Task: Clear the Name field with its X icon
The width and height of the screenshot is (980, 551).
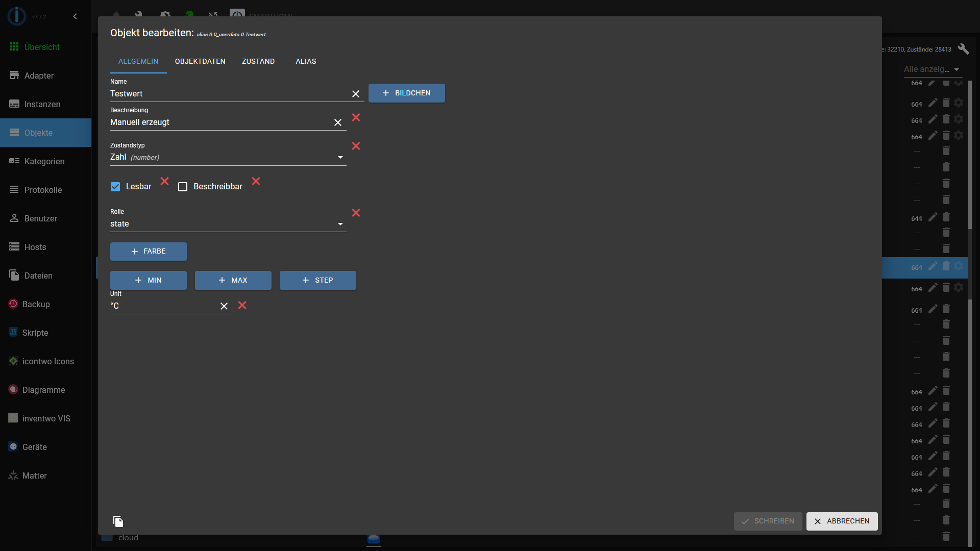Action: coord(356,94)
